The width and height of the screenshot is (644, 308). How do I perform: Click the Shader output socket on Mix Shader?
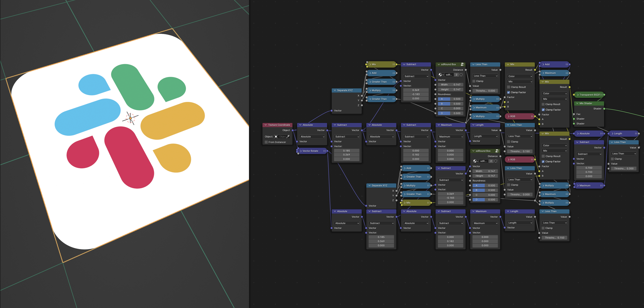tap(604, 109)
